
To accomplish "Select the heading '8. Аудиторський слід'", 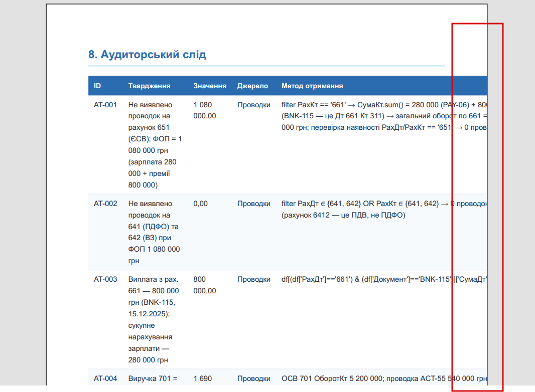I will point(147,55).
